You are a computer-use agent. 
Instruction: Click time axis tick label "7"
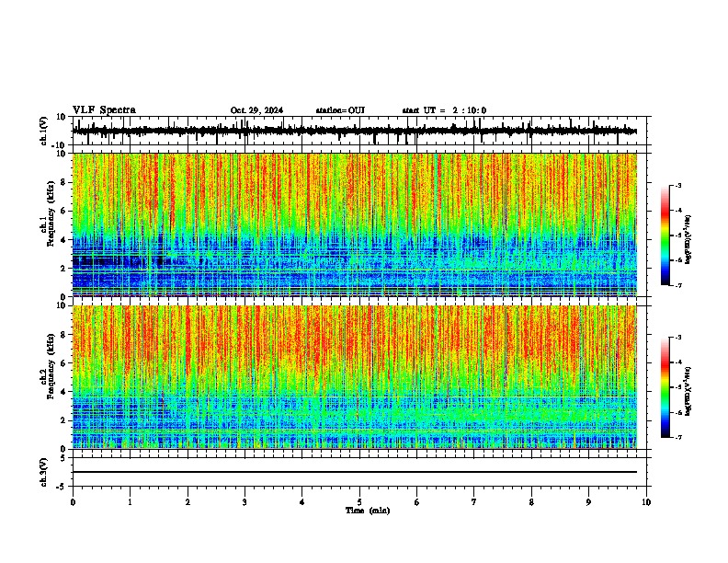[x=474, y=502]
